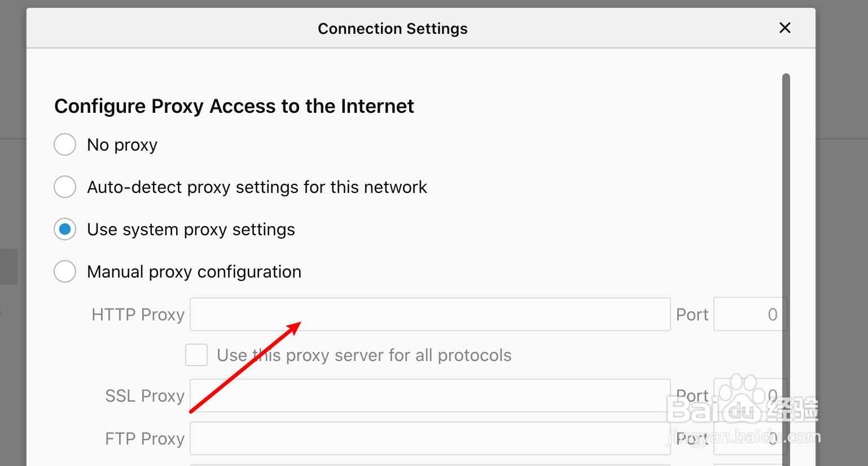Click the SSL Proxy address field
The width and height of the screenshot is (868, 466).
point(429,395)
